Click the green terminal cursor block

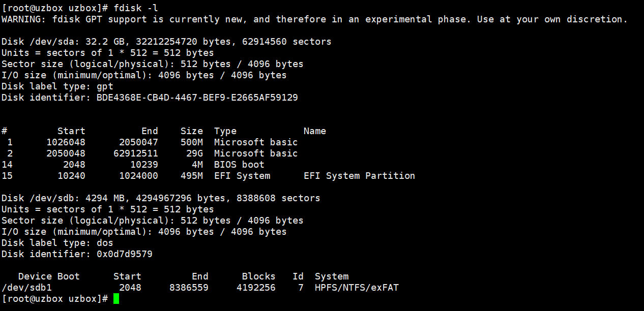click(116, 299)
